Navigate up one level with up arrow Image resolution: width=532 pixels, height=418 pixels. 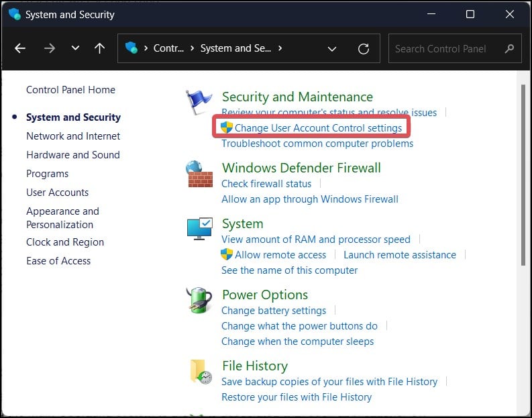[x=99, y=48]
